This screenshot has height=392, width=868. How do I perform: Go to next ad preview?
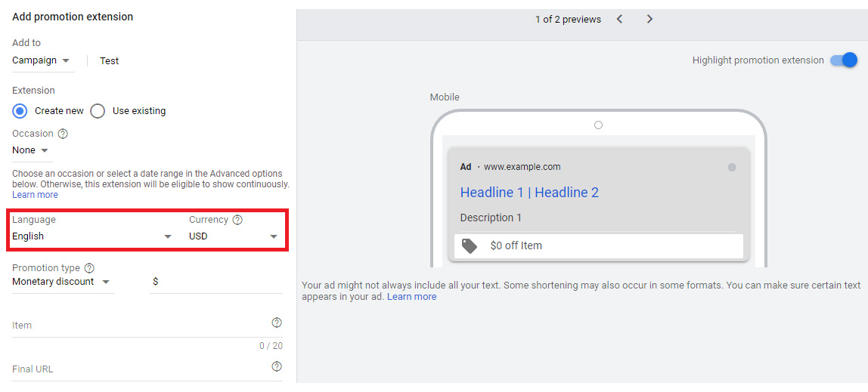pyautogui.click(x=650, y=20)
